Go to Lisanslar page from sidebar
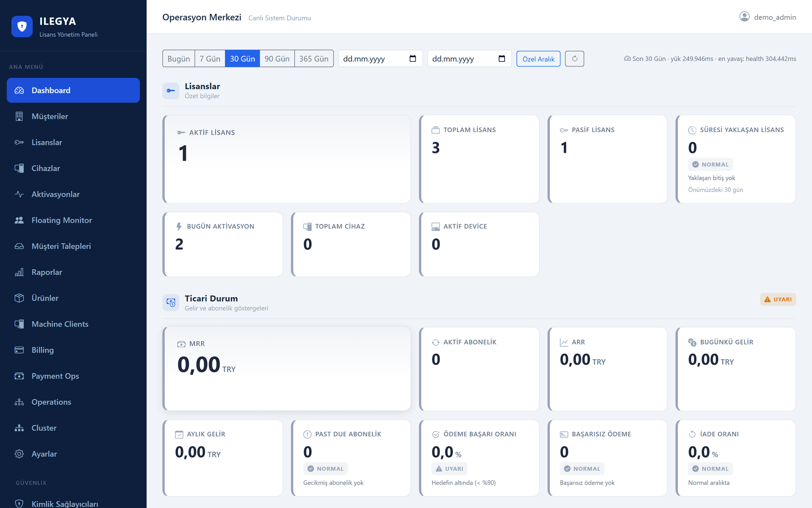Viewport: 812px width, 508px height. 73,142
